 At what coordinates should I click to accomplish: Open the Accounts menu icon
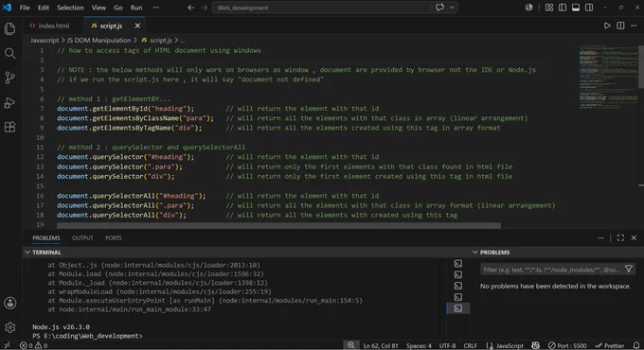(x=9, y=303)
